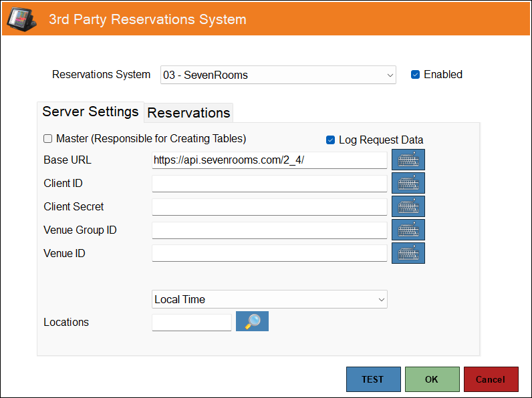Image resolution: width=532 pixels, height=398 pixels.
Task: Open the Local Time dropdown
Action: (x=269, y=299)
